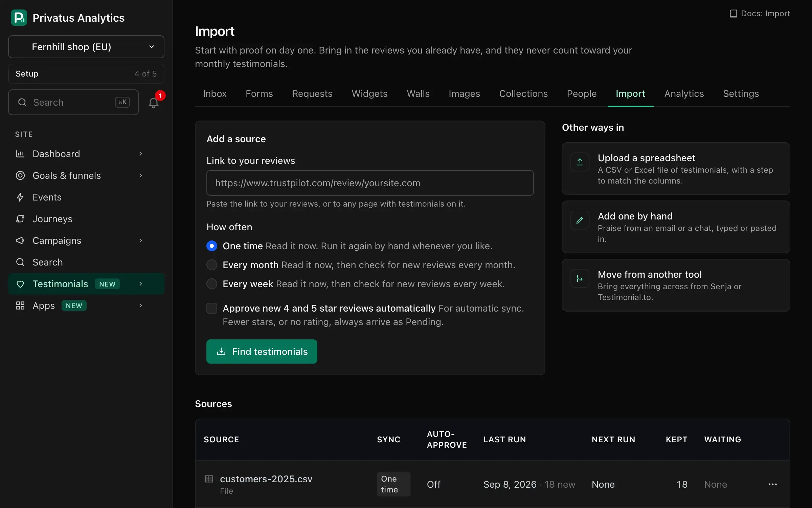Image resolution: width=812 pixels, height=508 pixels.
Task: Open the notifications bell
Action: [x=154, y=103]
